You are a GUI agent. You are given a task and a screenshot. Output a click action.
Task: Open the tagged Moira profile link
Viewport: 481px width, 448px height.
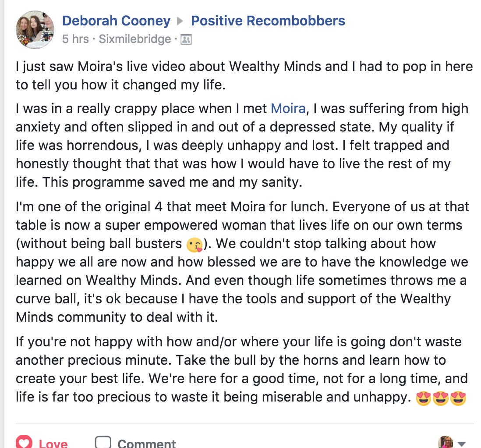tap(288, 108)
